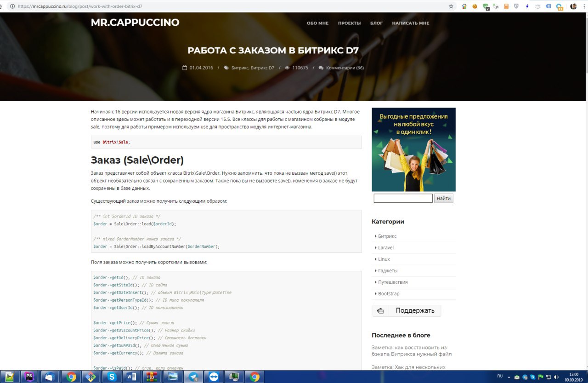588x383 pixels.
Task: Open the orange cookie-face extension
Action: tap(475, 6)
